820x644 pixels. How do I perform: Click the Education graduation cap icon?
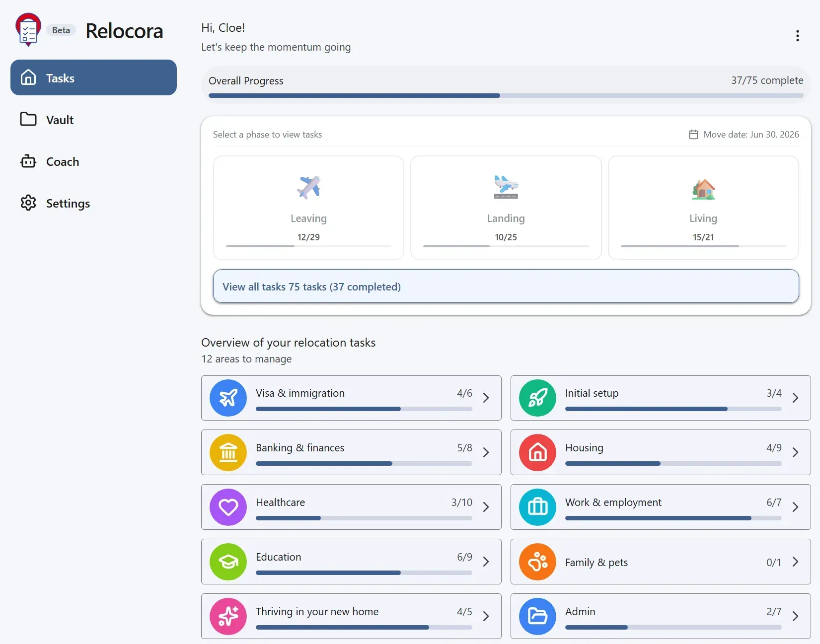228,562
